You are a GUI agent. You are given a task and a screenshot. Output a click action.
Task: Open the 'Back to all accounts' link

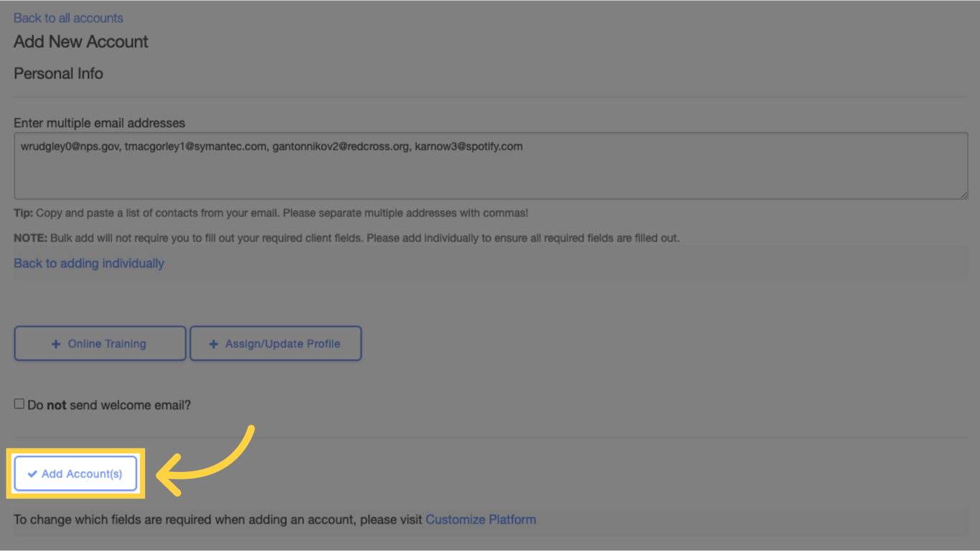[x=68, y=17]
